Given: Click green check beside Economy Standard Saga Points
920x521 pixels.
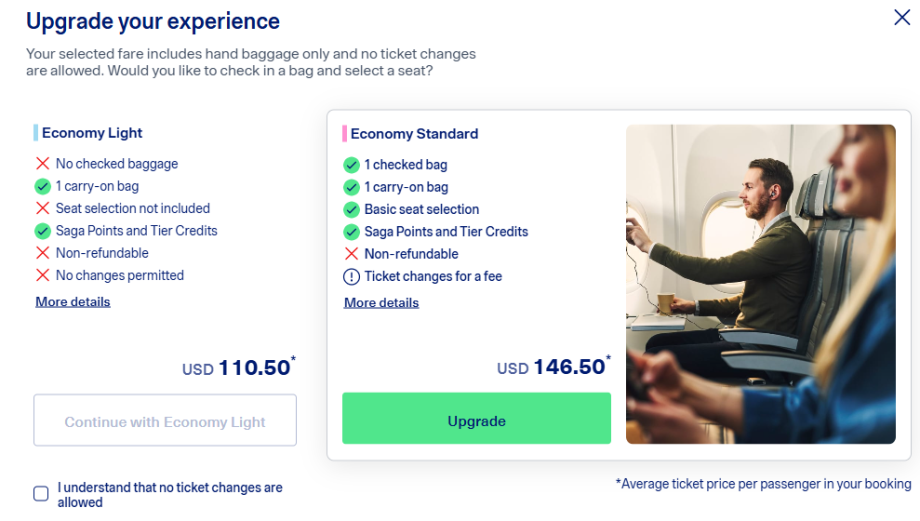Looking at the screenshot, I should coord(351,231).
